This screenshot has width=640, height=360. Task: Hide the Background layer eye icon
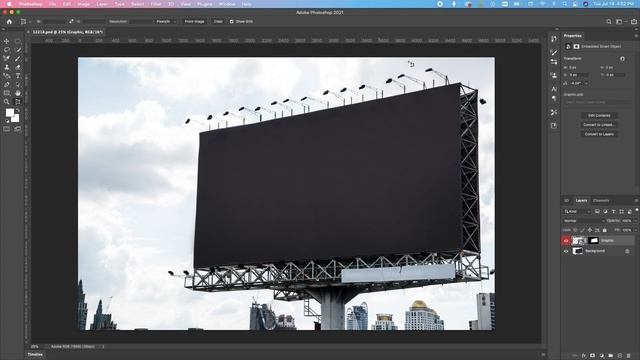pyautogui.click(x=566, y=251)
